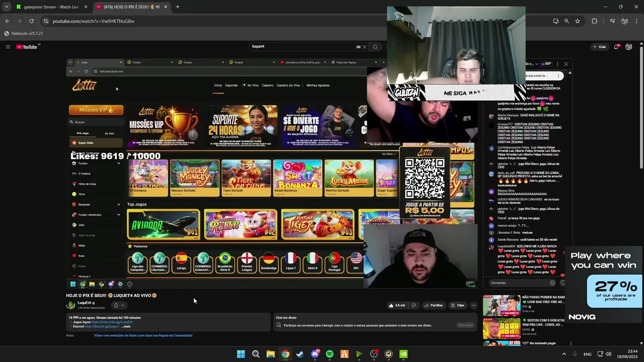Open Windows Start menu
The image size is (644, 362).
point(241,354)
